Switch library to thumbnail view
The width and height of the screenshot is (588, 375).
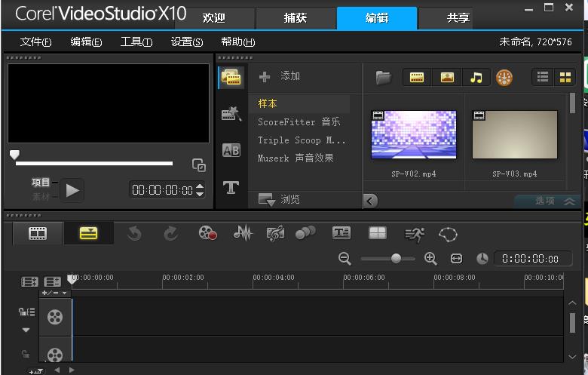(565, 77)
